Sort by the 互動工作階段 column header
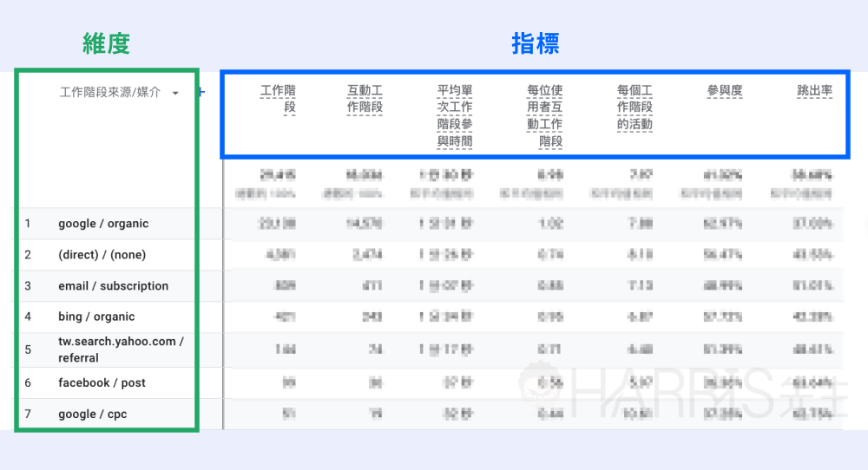The height and width of the screenshot is (470, 868). (x=365, y=99)
